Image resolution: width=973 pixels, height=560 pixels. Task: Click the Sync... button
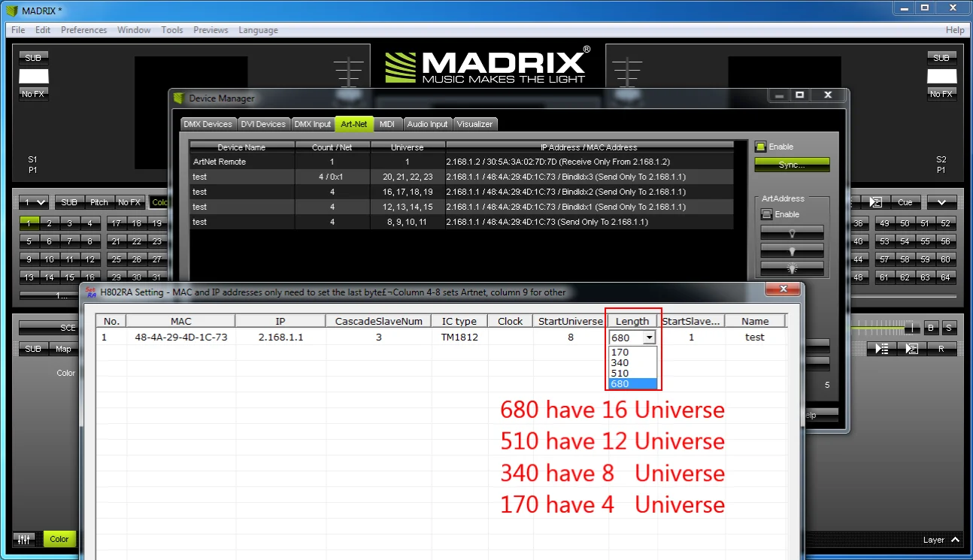pyautogui.click(x=792, y=165)
